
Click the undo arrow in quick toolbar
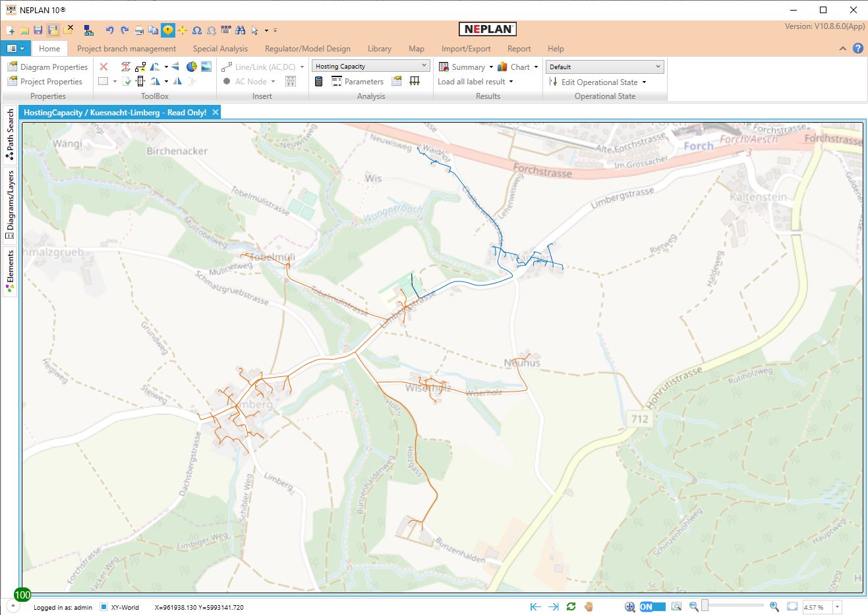[109, 30]
